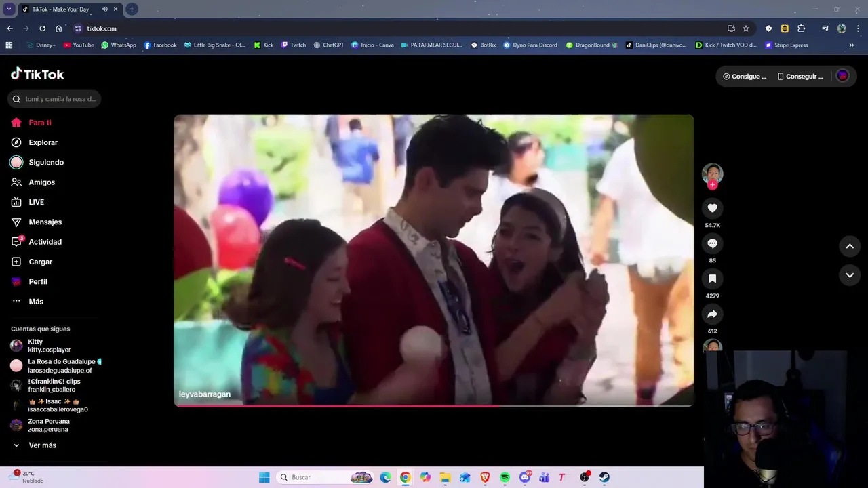Go back in the browser
This screenshot has height=488, width=868.
[9, 28]
